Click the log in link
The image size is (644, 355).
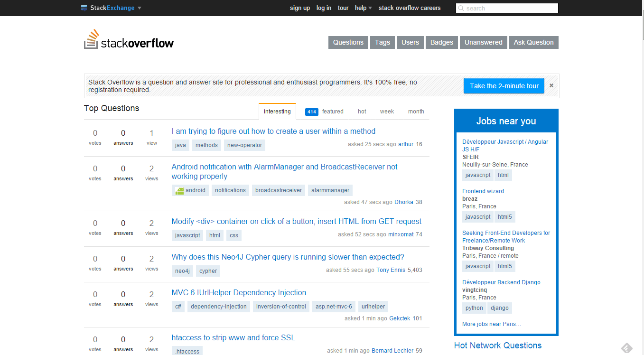click(324, 8)
